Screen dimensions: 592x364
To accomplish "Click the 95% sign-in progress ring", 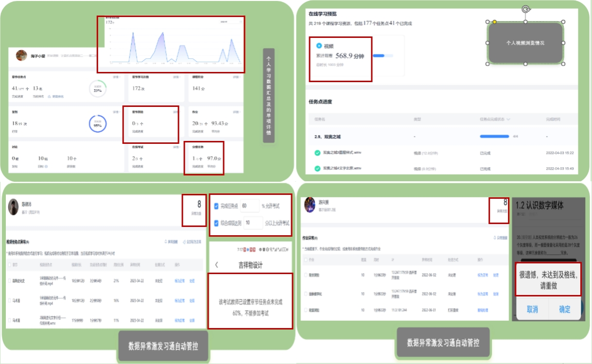I will tap(98, 124).
